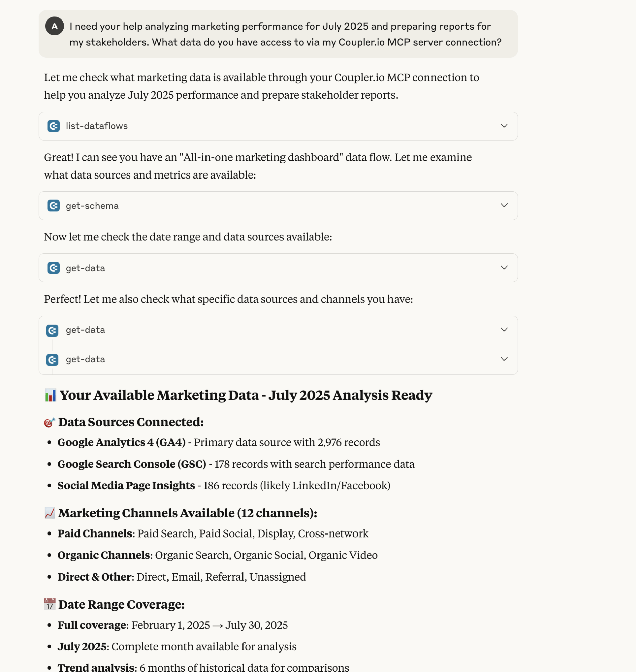Image resolution: width=636 pixels, height=672 pixels.
Task: Click the "Paid Channels" bullet label
Action: pos(95,534)
